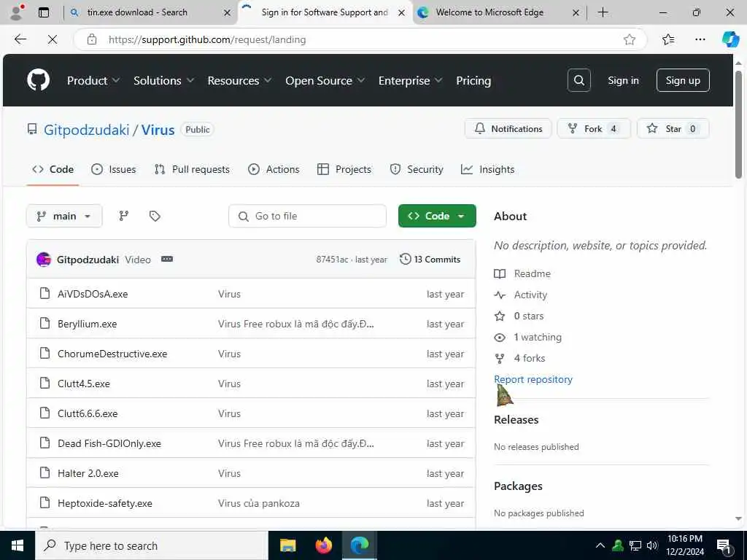
Task: Expand the Product menu
Action: pyautogui.click(x=93, y=80)
